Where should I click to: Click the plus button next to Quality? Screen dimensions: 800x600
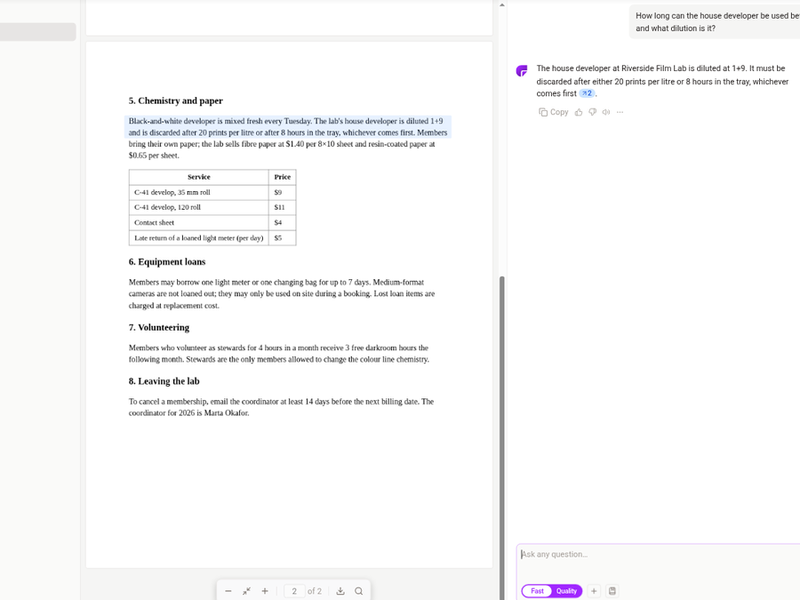point(594,591)
